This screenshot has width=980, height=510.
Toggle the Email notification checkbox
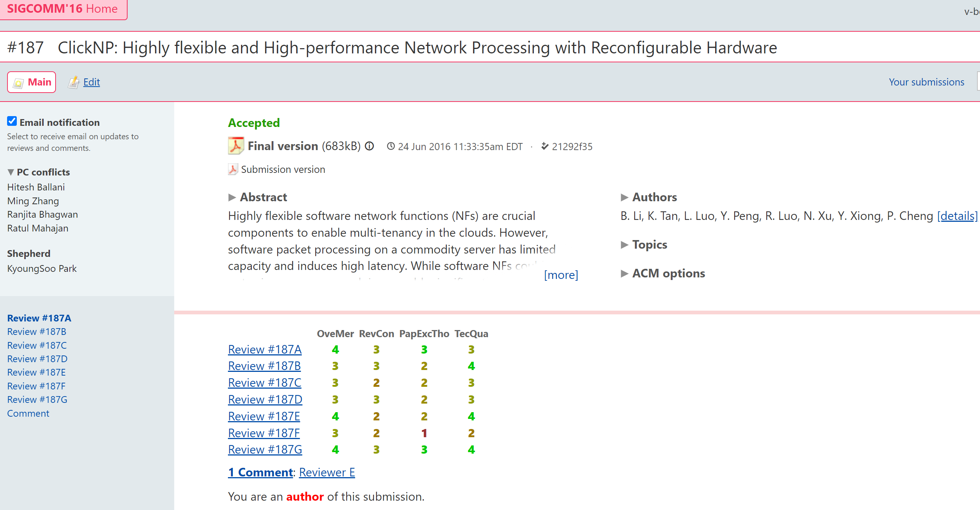[x=12, y=121]
